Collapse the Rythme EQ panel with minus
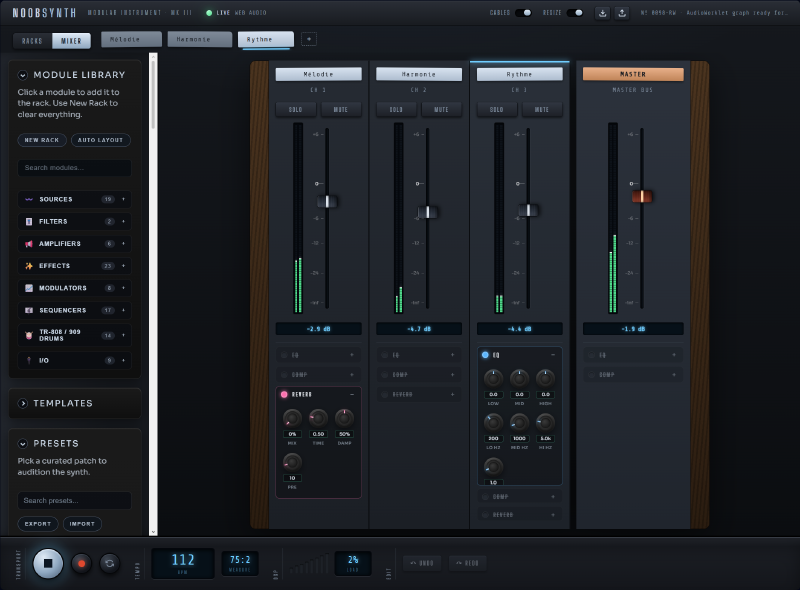Screen dimensions: 800x590 (x=553, y=355)
